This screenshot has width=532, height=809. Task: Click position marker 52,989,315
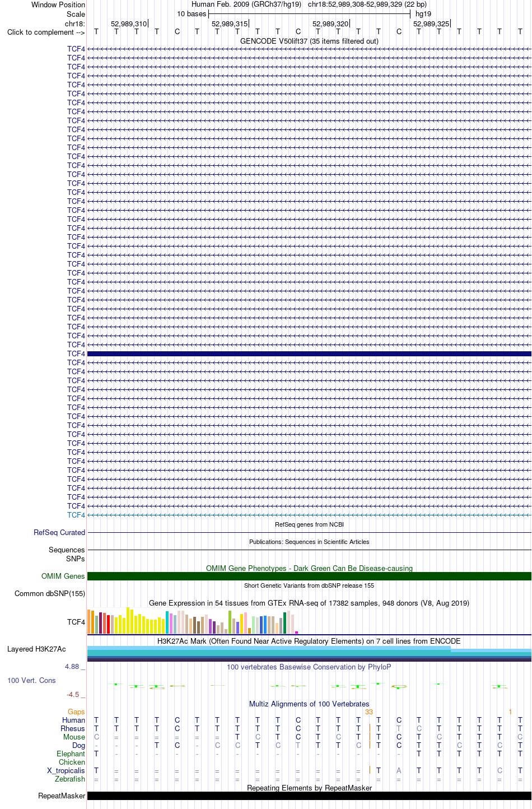coord(230,24)
